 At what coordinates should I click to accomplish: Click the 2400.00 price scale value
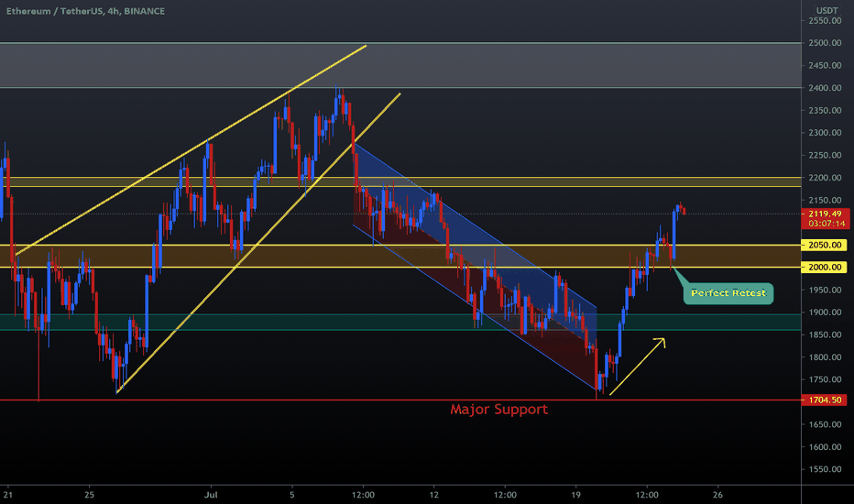[825, 88]
